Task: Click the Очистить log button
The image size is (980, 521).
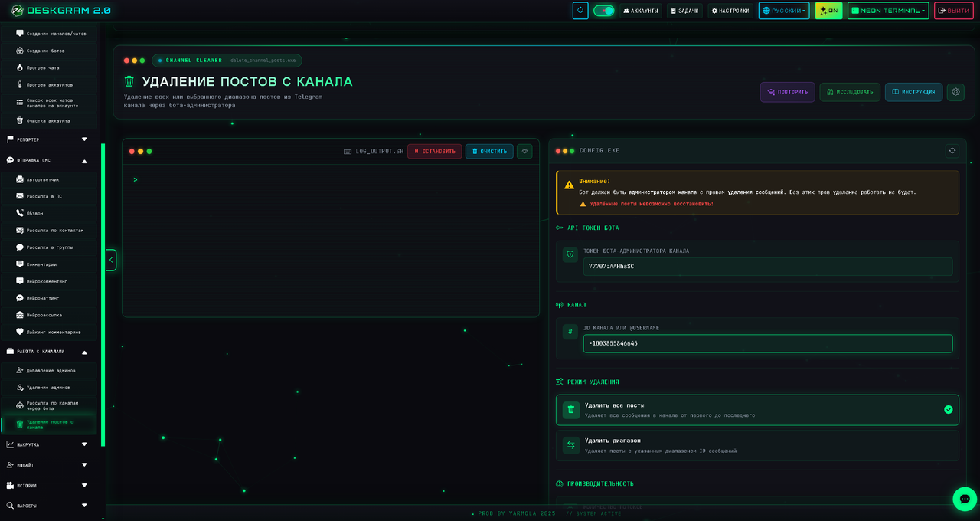Action: tap(489, 152)
